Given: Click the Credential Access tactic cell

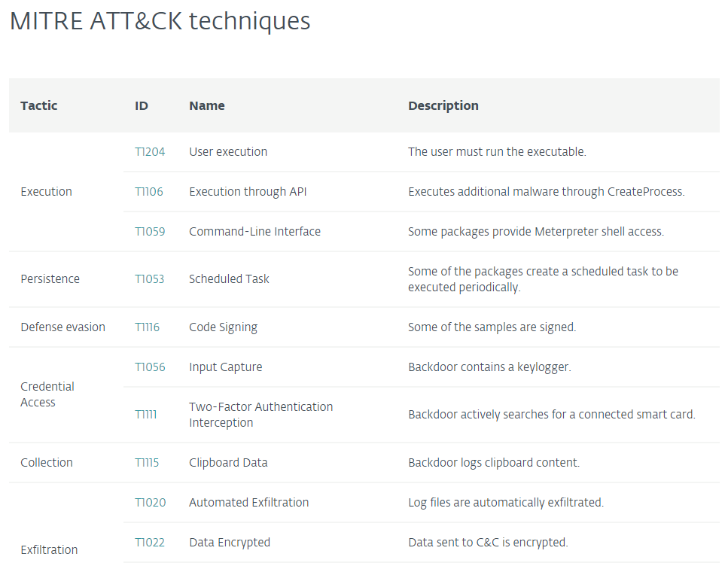Looking at the screenshot, I should pos(47,394).
